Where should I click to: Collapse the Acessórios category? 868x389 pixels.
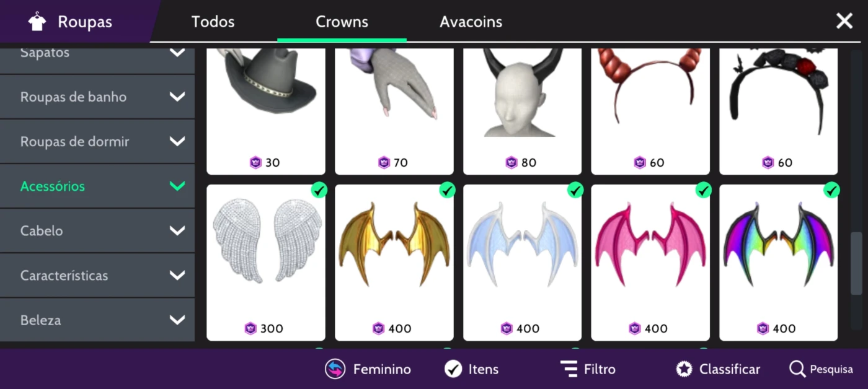(97, 186)
